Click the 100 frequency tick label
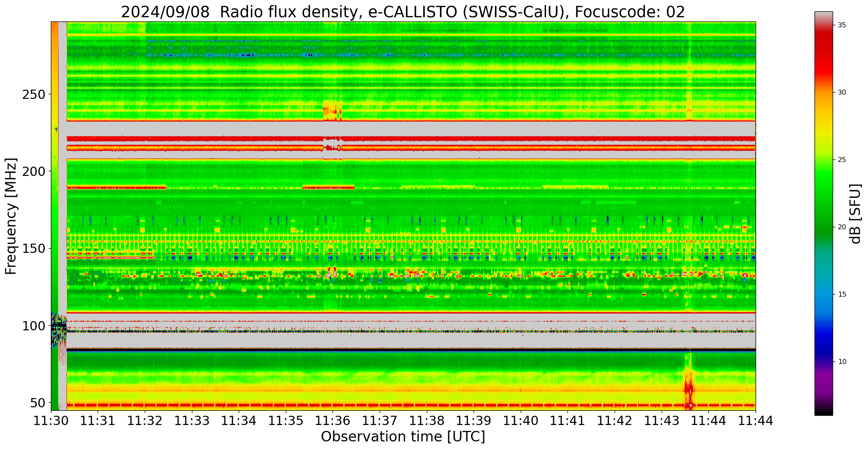Screen dimensions: 868x449 click(33, 326)
